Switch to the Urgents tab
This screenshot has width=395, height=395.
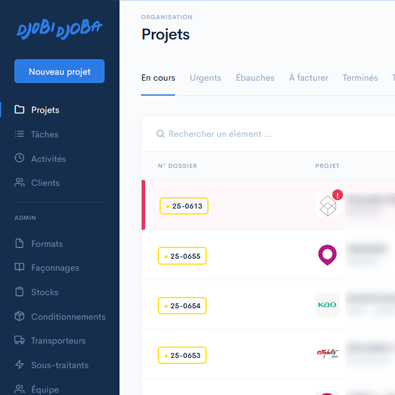pos(205,78)
